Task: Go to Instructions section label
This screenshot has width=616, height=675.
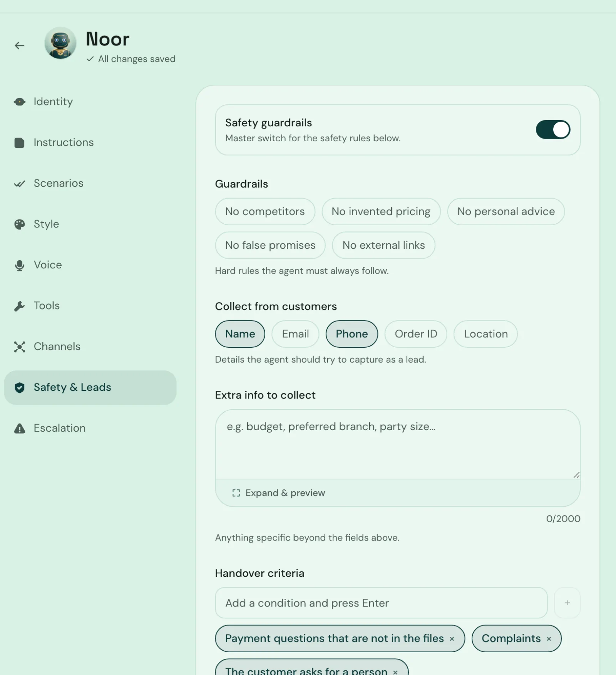Action: [x=64, y=142]
